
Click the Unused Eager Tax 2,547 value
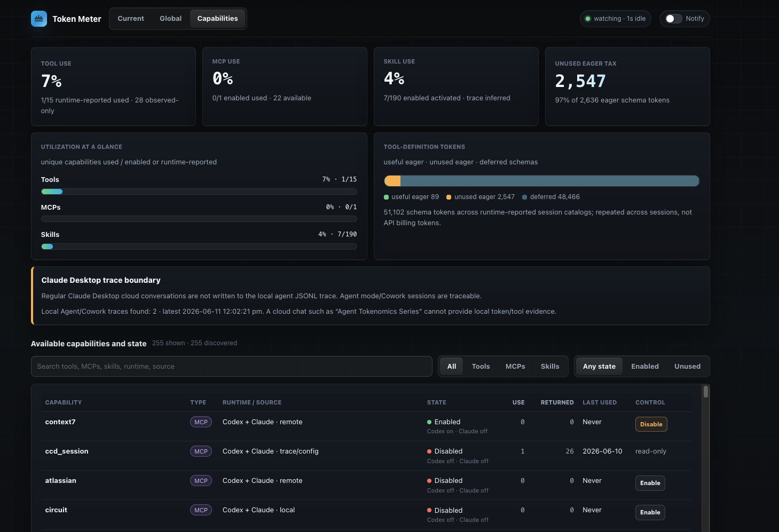tap(580, 81)
